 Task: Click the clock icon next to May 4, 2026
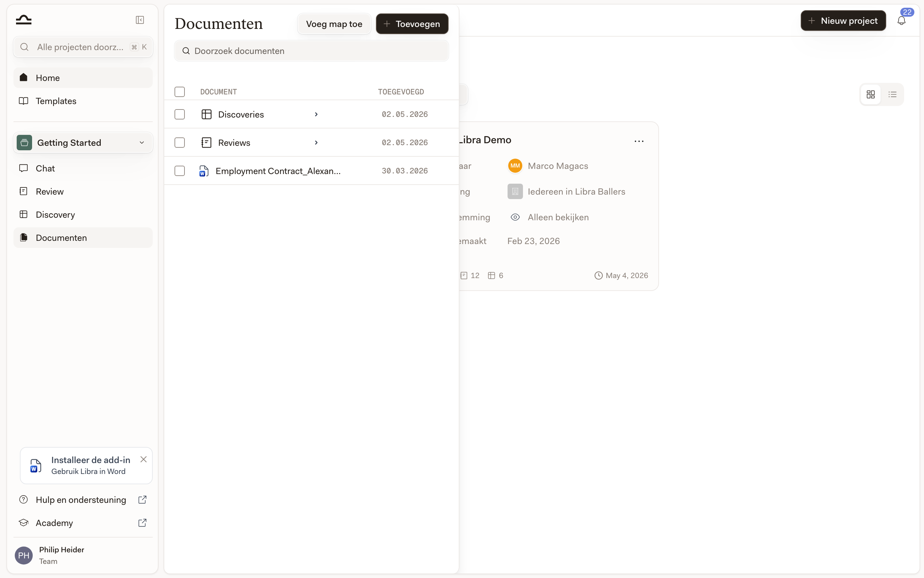coord(598,276)
